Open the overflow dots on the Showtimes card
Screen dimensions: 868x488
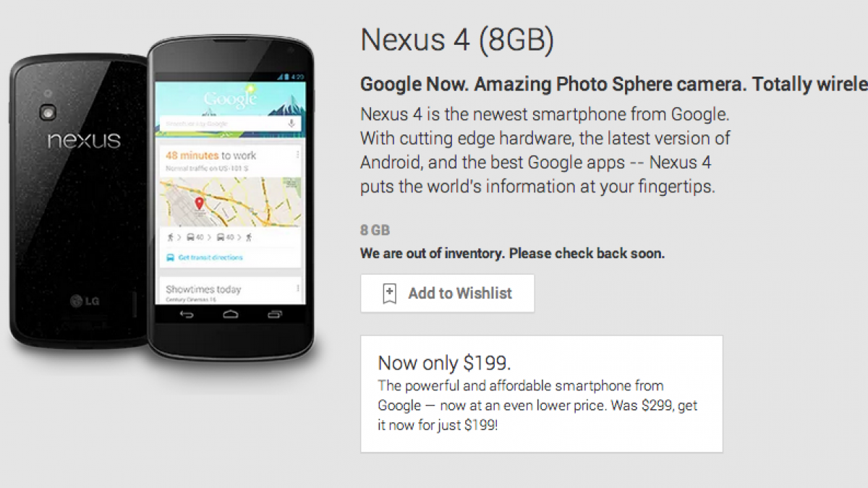click(297, 287)
